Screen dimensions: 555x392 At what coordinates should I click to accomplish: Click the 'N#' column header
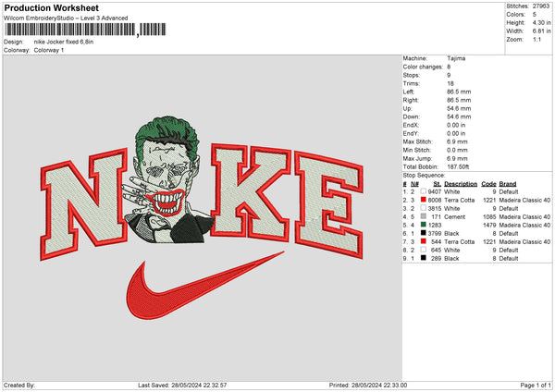click(414, 184)
